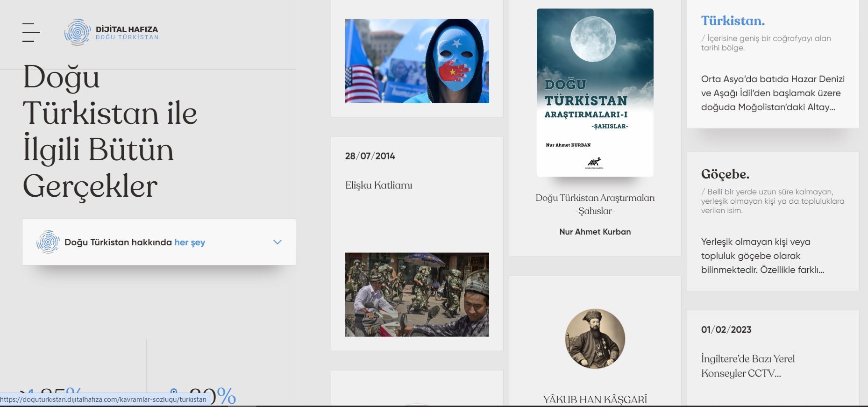Image resolution: width=868 pixels, height=407 pixels.
Task: Open the blue masked protester photo
Action: [x=417, y=61]
